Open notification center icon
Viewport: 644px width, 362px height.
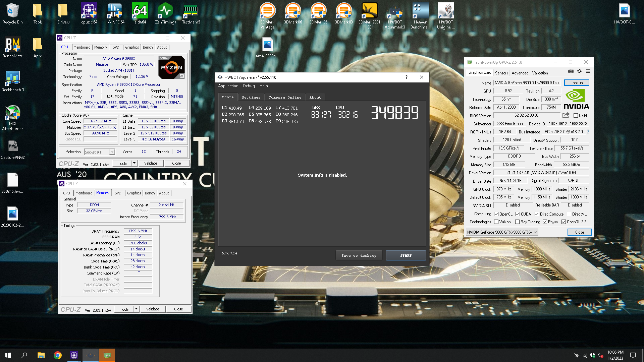[633, 355]
